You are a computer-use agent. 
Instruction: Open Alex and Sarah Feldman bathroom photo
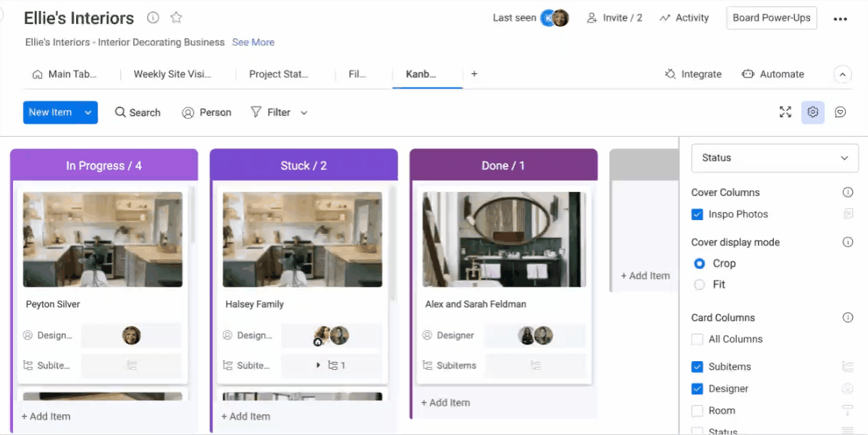(x=505, y=240)
